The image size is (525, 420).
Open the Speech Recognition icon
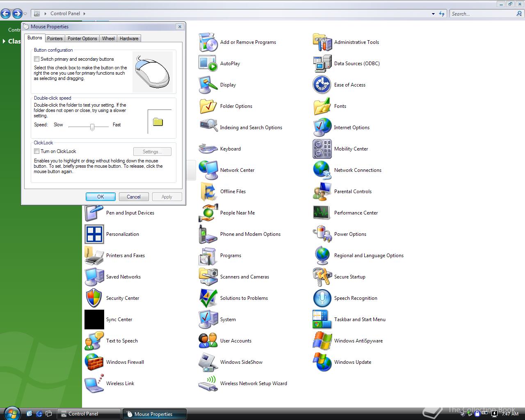click(x=322, y=298)
